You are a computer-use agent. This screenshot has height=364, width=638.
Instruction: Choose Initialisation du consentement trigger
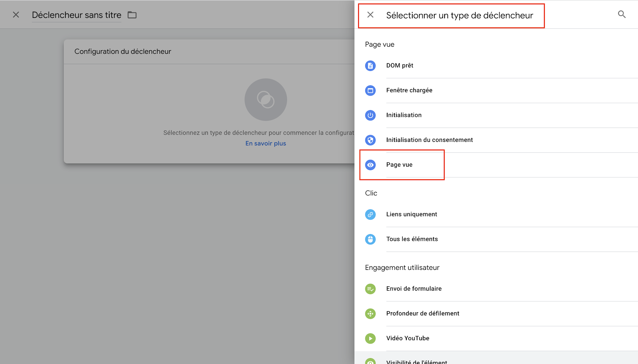point(496,140)
